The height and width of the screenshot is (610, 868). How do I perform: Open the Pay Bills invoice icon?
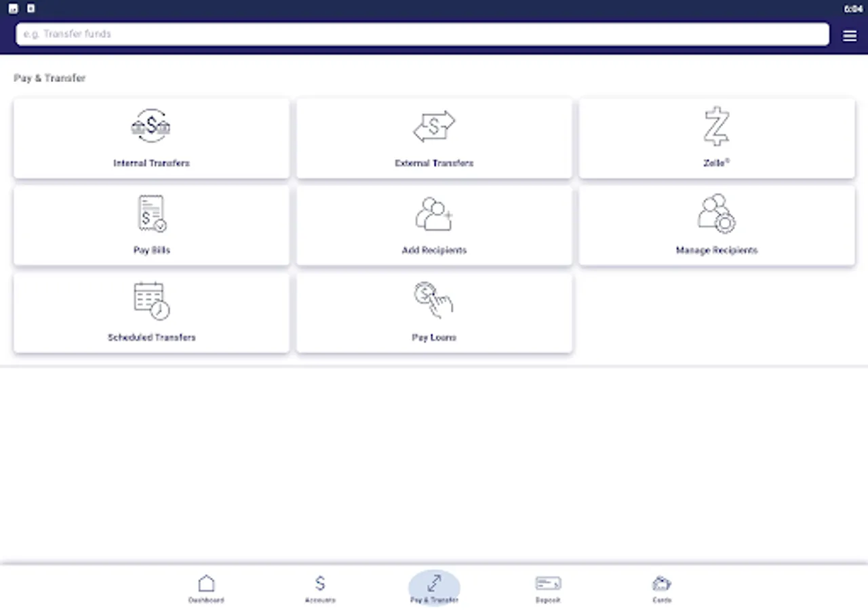pos(152,213)
